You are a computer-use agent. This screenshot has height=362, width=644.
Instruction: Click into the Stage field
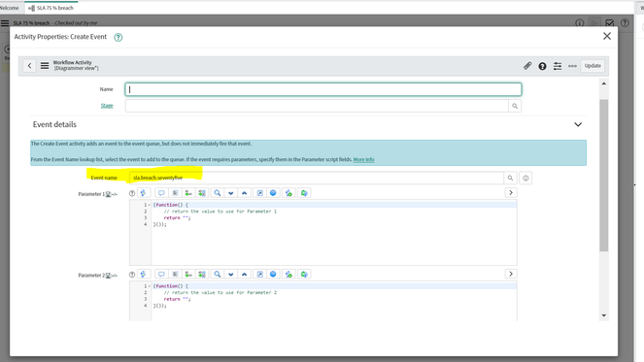click(317, 106)
